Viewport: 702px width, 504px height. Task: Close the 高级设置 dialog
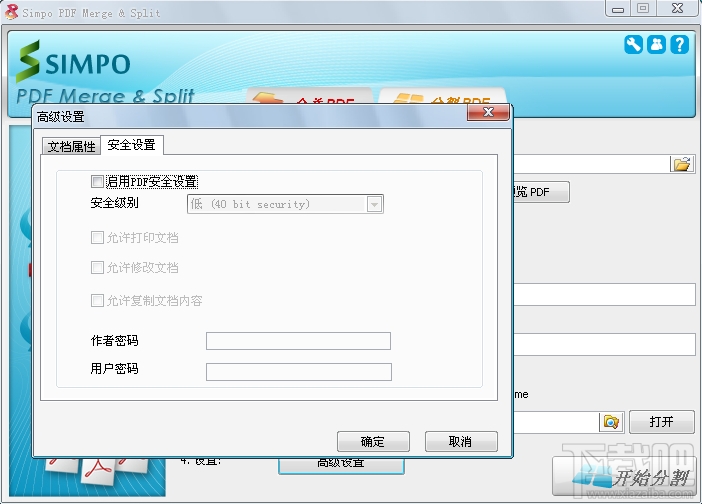488,112
